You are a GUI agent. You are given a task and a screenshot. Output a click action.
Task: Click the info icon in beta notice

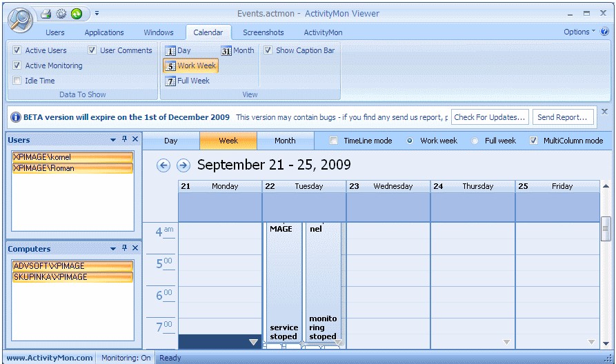15,117
